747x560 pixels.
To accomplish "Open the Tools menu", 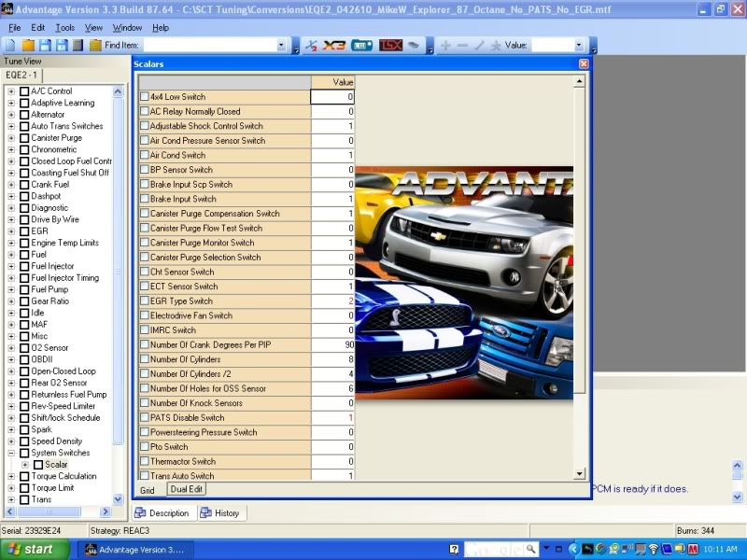I will tap(64, 28).
